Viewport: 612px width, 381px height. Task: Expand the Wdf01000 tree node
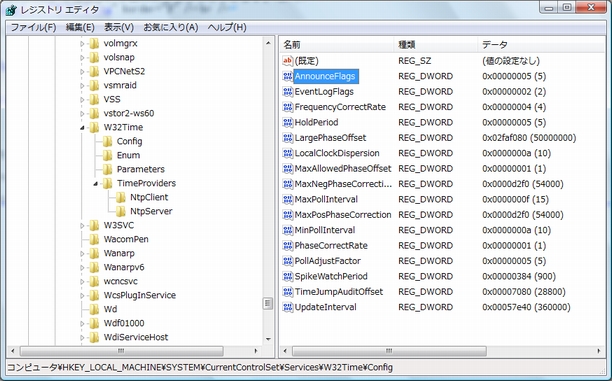[x=82, y=324]
